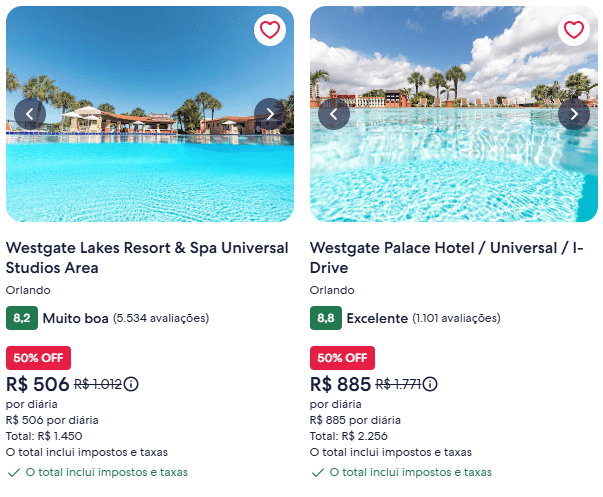
Task: Open Westgate Lakes Resort & Spa title link
Action: point(147,257)
